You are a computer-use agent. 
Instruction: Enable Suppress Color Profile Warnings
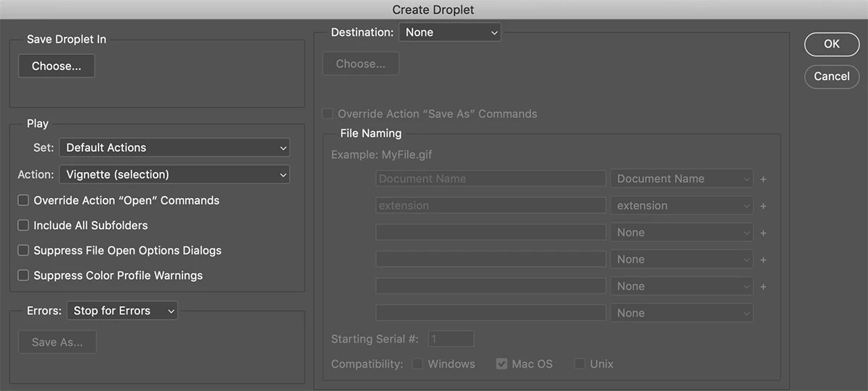pos(24,275)
